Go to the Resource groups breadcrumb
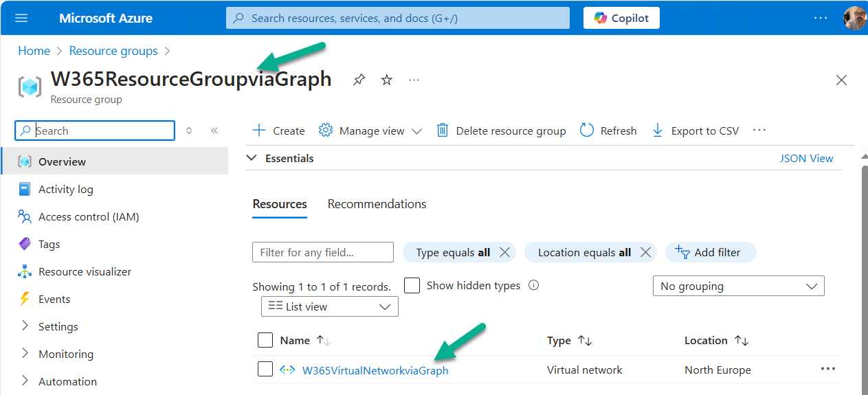Image resolution: width=868 pixels, height=395 pixels. pyautogui.click(x=113, y=51)
